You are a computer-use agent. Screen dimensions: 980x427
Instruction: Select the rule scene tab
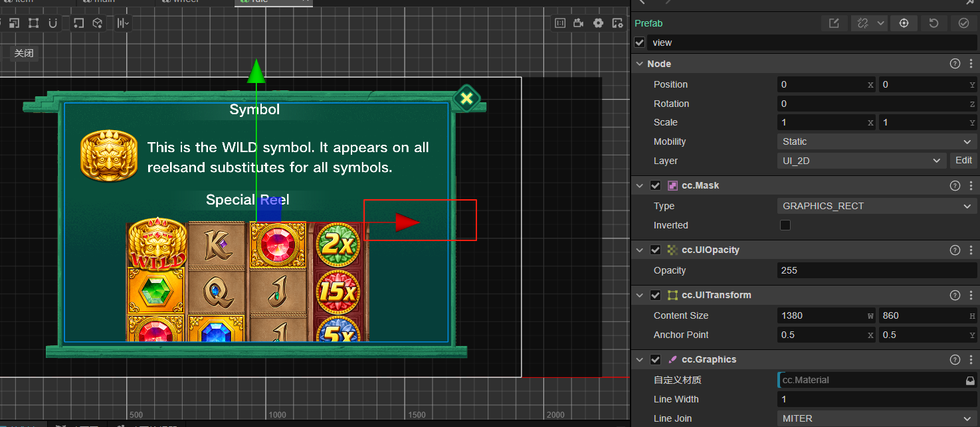coord(273,2)
